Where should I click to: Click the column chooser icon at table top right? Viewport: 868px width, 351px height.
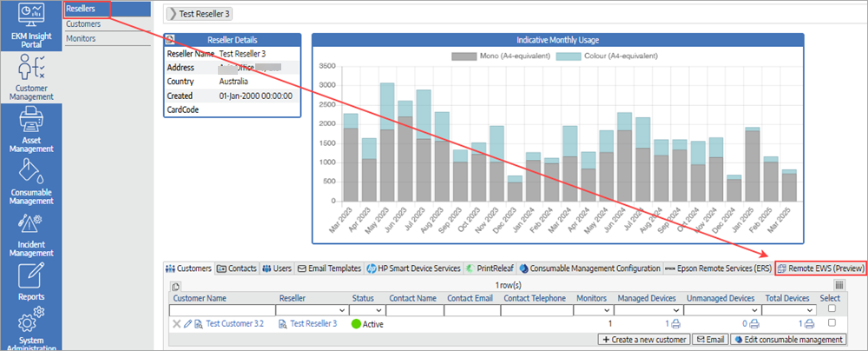(x=839, y=285)
